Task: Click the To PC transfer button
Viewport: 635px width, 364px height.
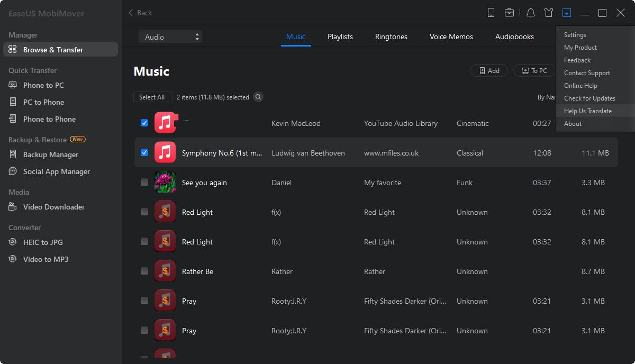Action: 534,71
